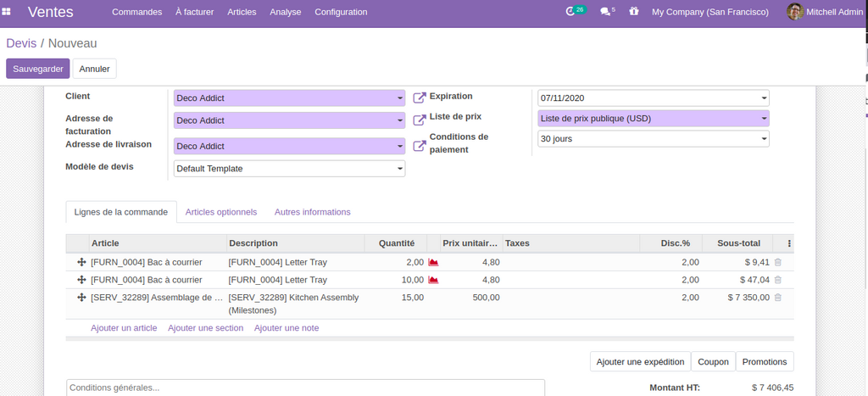Viewport: 868px width, 396px height.
Task: Open external link for billing address
Action: [x=419, y=120]
